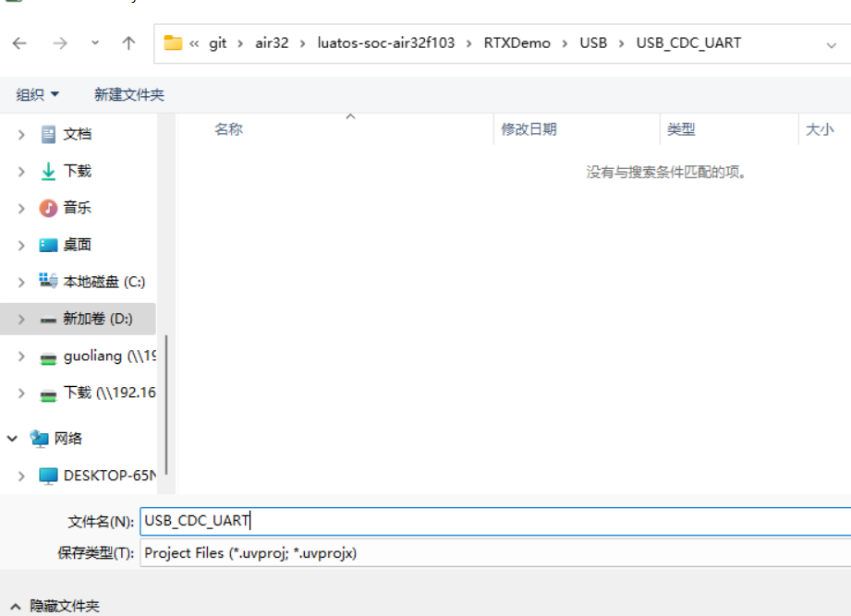The image size is (851, 616).
Task: Expand the 新加卷 (D:) drive
Action: coord(20,318)
